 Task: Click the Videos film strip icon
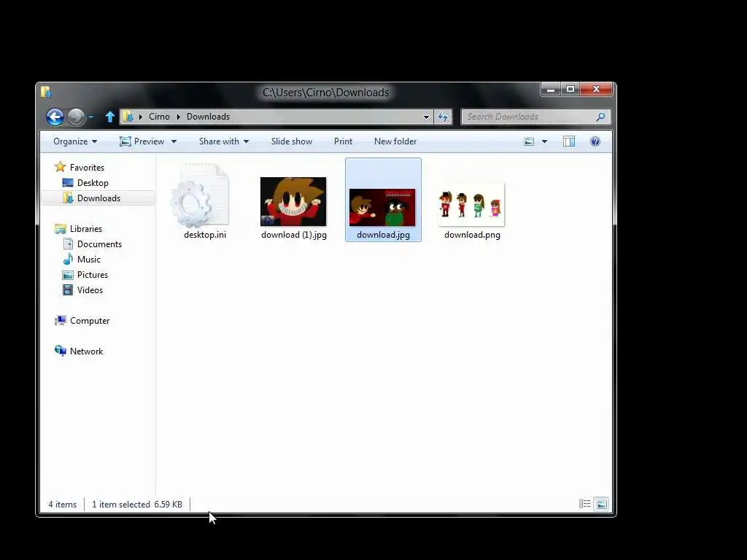pyautogui.click(x=68, y=290)
